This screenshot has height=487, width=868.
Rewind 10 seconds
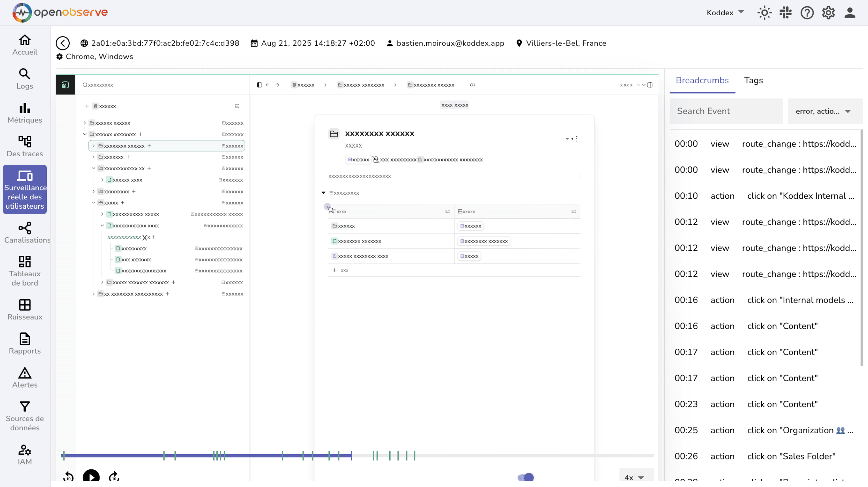click(68, 476)
